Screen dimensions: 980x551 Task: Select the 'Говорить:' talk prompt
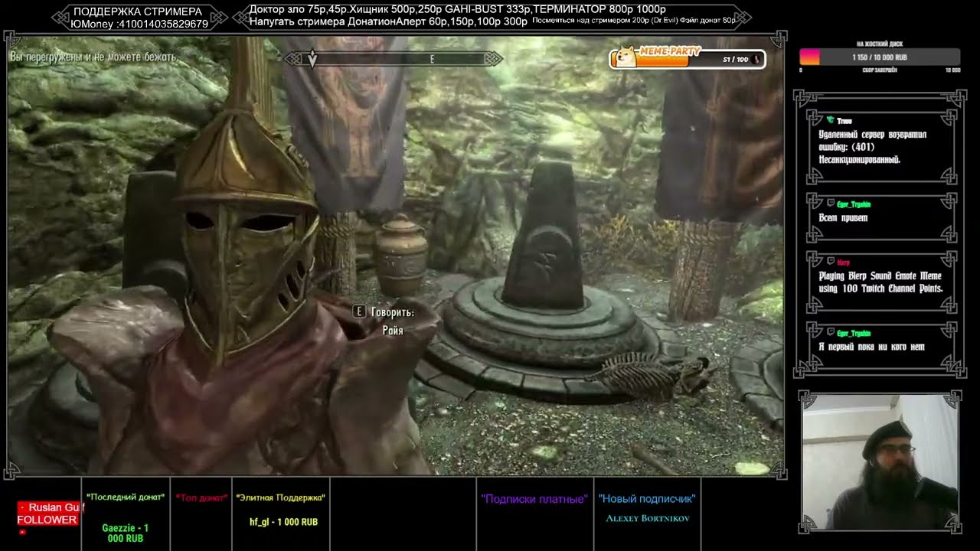(x=393, y=312)
